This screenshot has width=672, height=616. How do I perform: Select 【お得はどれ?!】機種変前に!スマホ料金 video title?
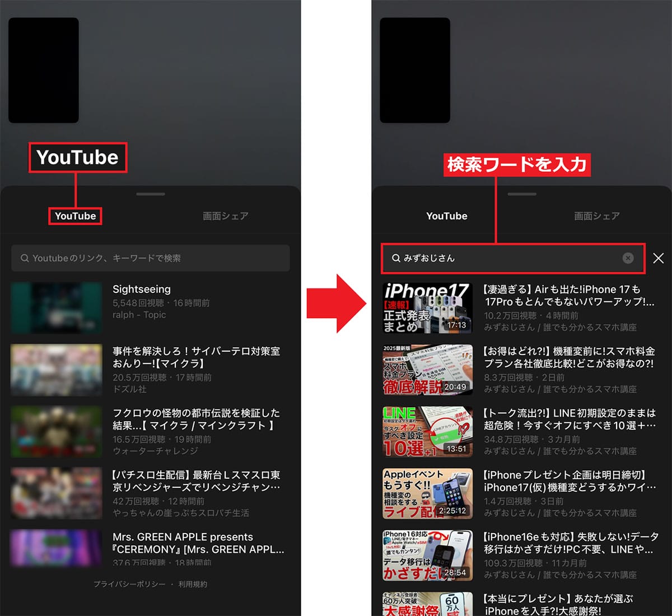[569, 357]
